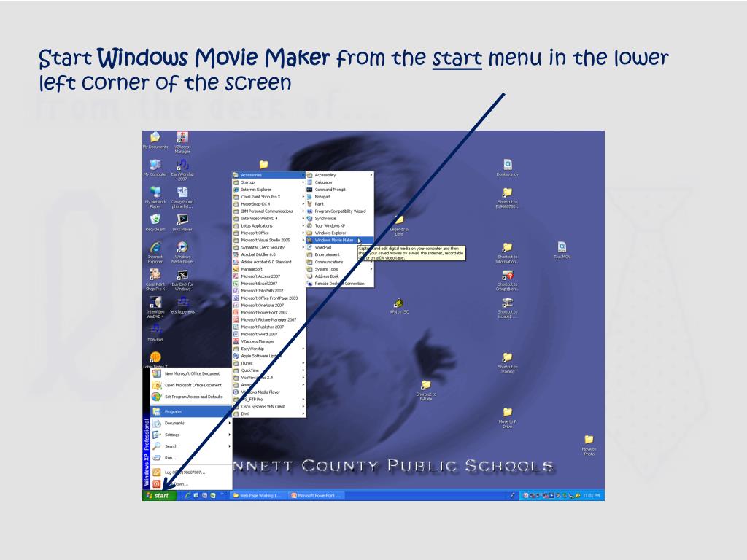Launch Windows Media Player from Programs
This screenshot has height=560, width=747.
point(268,392)
